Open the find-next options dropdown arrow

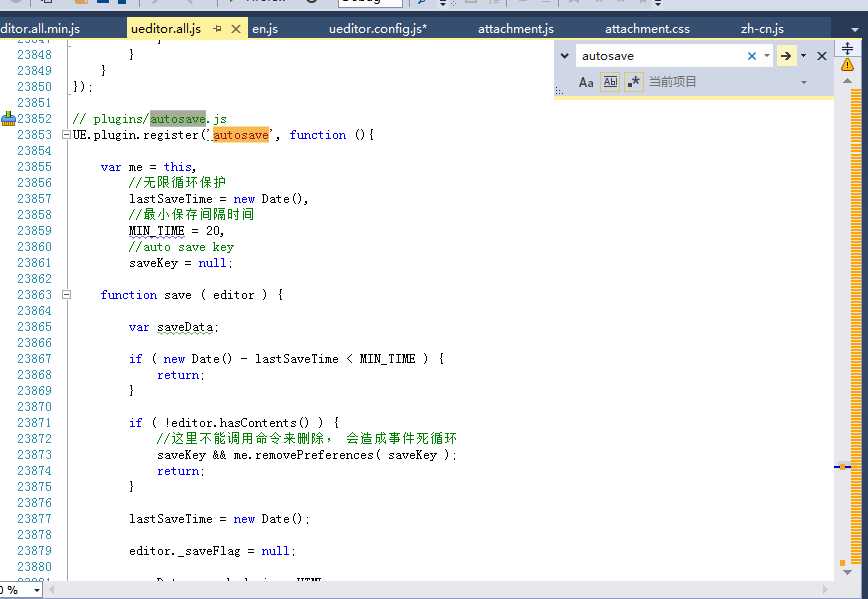pos(803,56)
